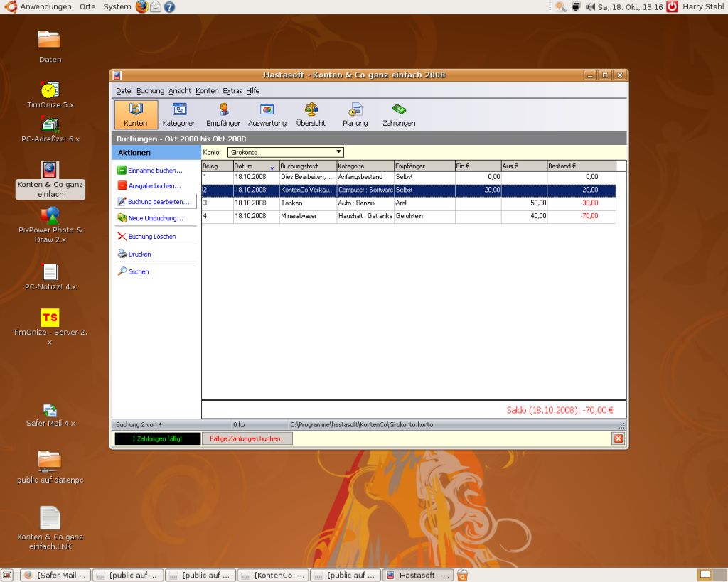
Task: Click the Buchungstext column header
Action: click(308, 166)
